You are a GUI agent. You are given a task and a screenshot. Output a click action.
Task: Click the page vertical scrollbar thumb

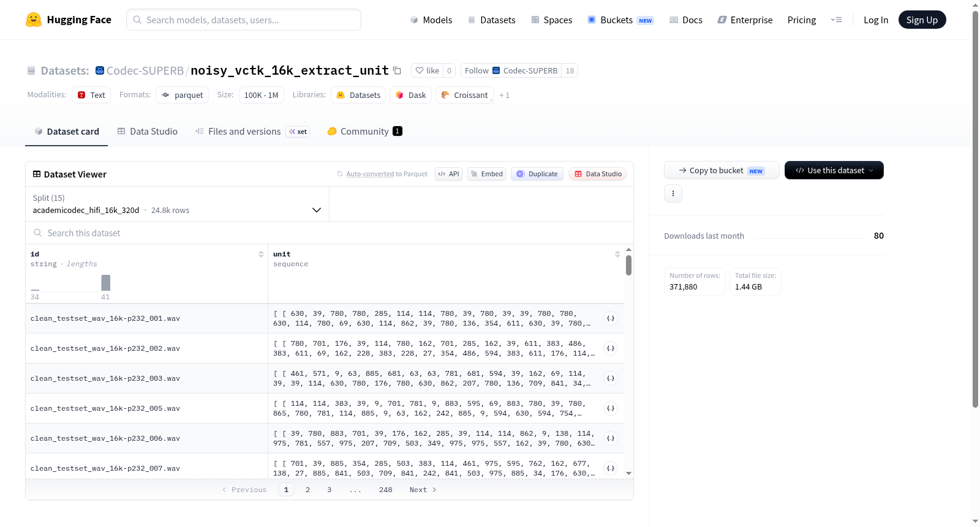click(x=975, y=209)
